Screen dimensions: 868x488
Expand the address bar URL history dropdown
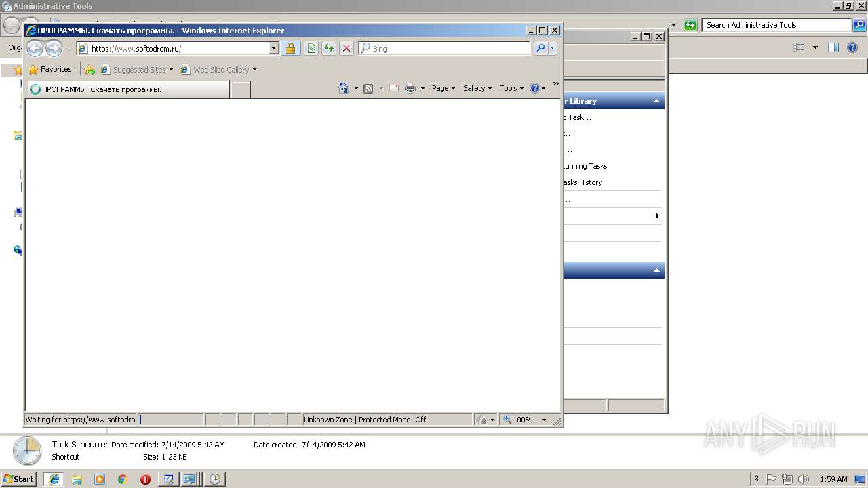pyautogui.click(x=274, y=48)
